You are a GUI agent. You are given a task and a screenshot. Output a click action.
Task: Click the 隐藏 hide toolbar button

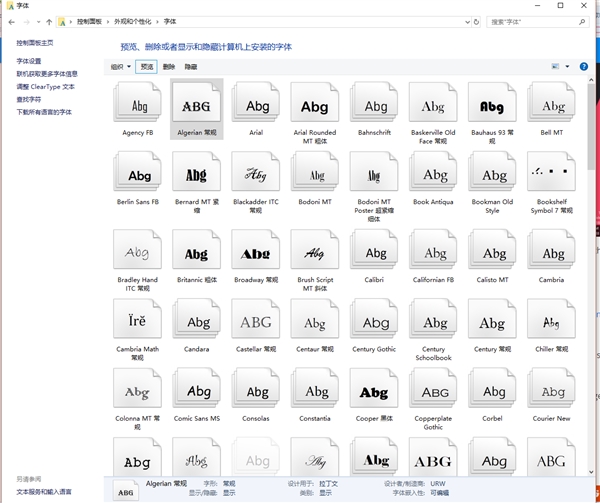point(191,67)
